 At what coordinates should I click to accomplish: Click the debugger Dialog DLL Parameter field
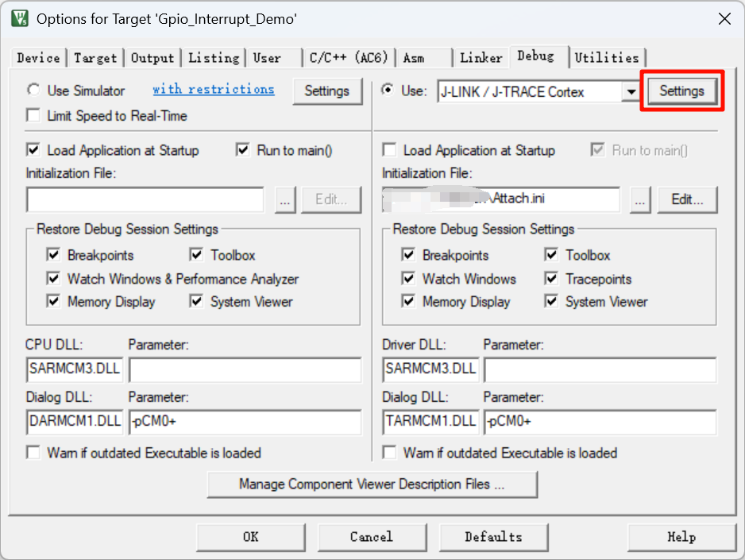(600, 422)
